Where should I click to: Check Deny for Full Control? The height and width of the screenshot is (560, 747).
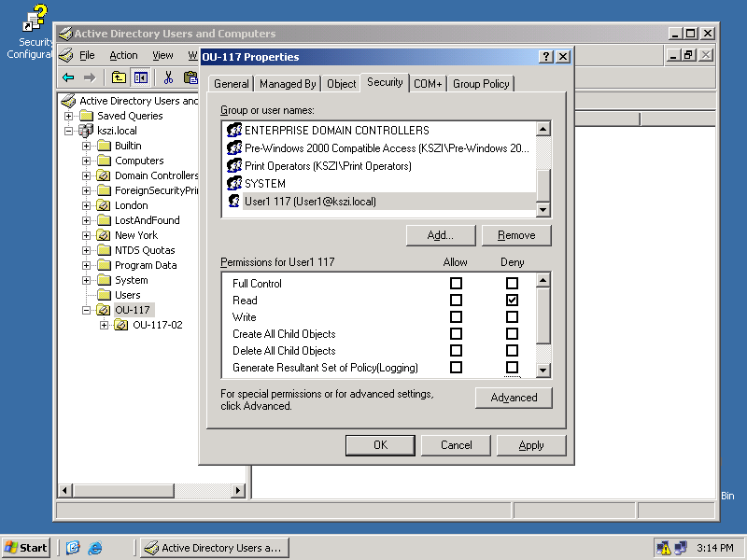coord(512,284)
